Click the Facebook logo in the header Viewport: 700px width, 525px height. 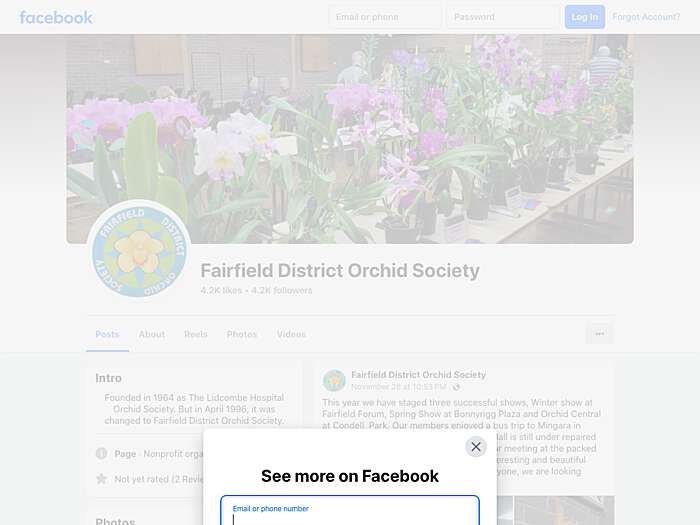pyautogui.click(x=56, y=17)
